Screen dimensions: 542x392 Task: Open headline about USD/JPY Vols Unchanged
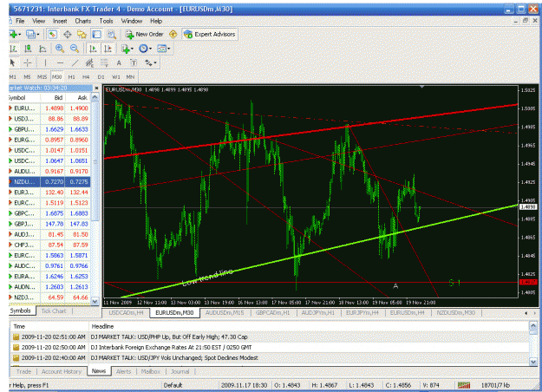pos(270,358)
